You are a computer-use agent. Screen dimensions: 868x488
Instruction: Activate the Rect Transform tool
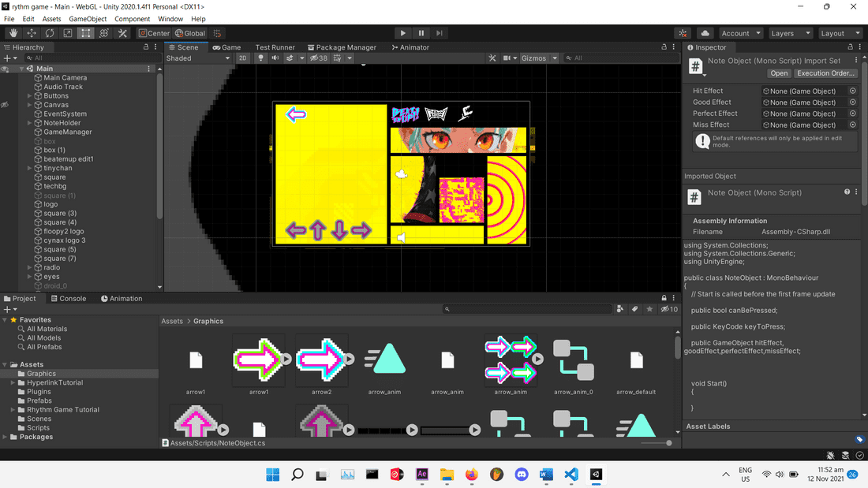(86, 33)
